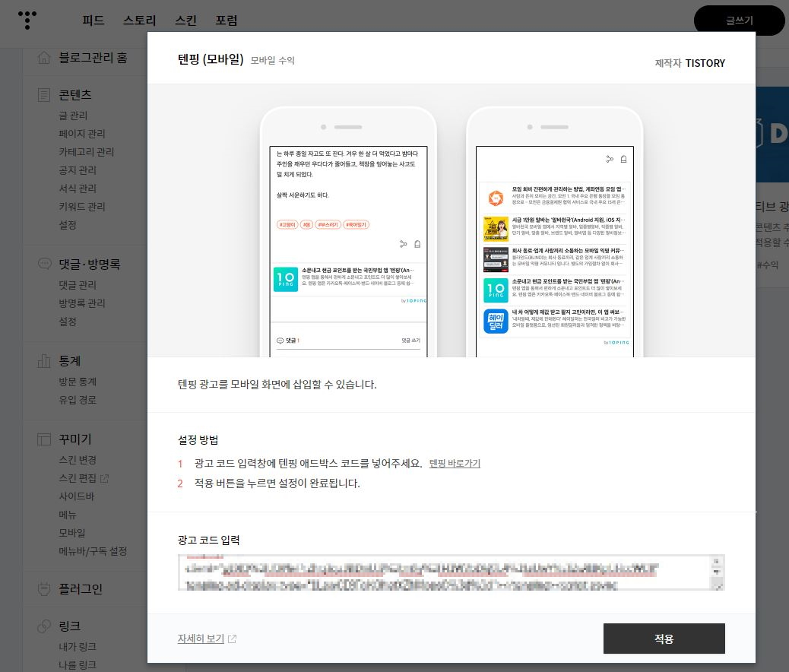Click external link icon beside 자세히 보기
Screen dimensions: 789x672
pos(232,639)
